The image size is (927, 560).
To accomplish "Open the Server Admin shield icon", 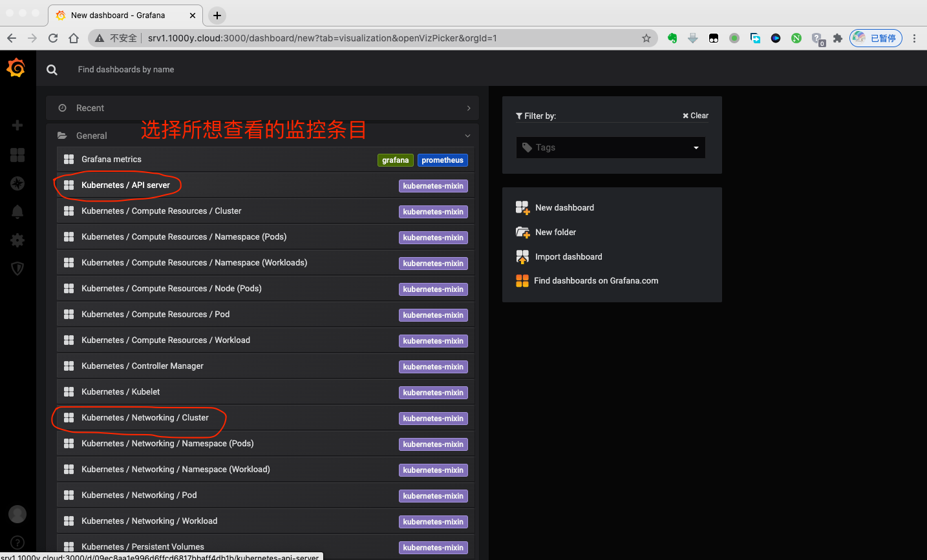I will coord(17,268).
